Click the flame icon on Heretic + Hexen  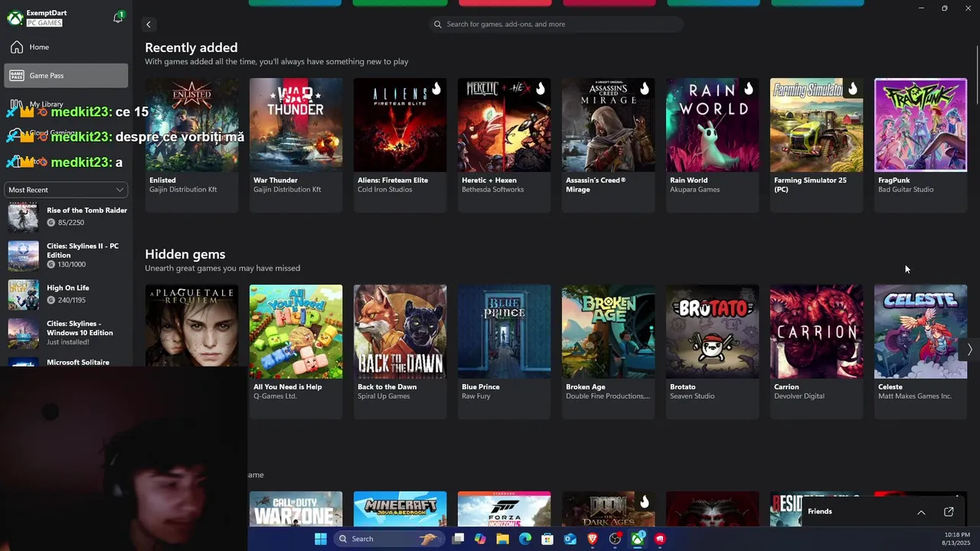point(540,89)
